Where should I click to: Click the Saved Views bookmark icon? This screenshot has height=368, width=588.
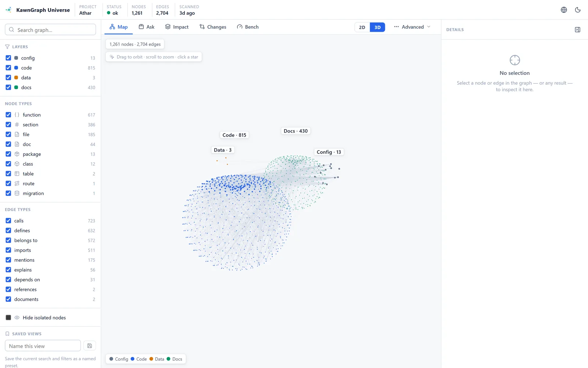click(7, 334)
